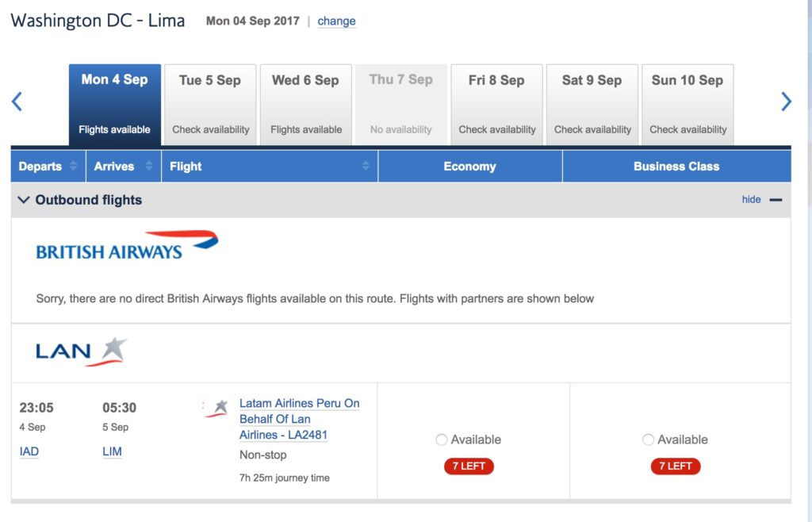Viewport: 812px width, 522px height.
Task: Open the Tue 5 Sep date tab
Action: coord(210,104)
